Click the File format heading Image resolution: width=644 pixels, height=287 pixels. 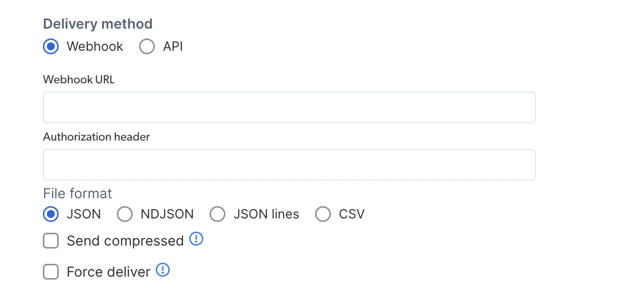78,193
